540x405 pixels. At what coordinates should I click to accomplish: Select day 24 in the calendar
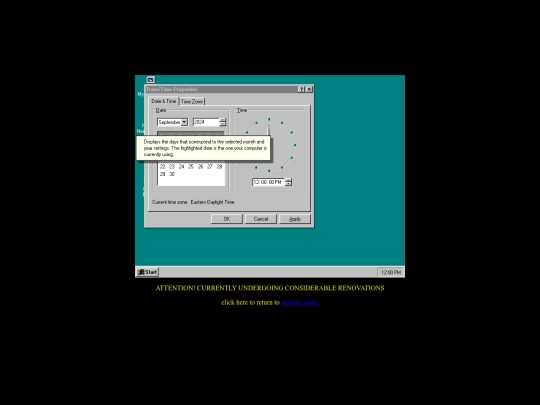click(x=181, y=167)
